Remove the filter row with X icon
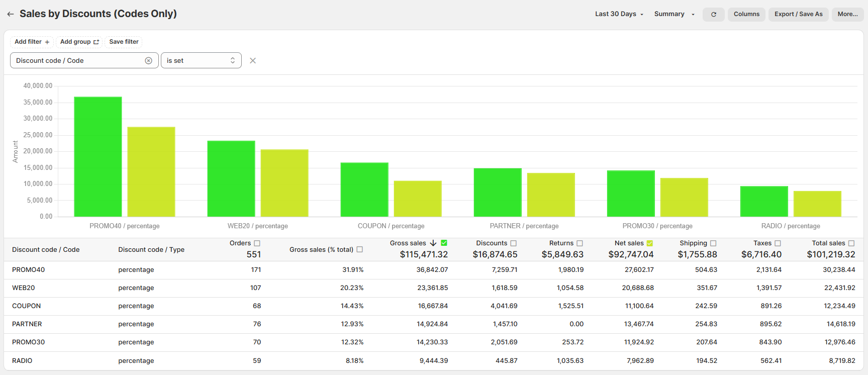The width and height of the screenshot is (868, 375). tap(253, 61)
